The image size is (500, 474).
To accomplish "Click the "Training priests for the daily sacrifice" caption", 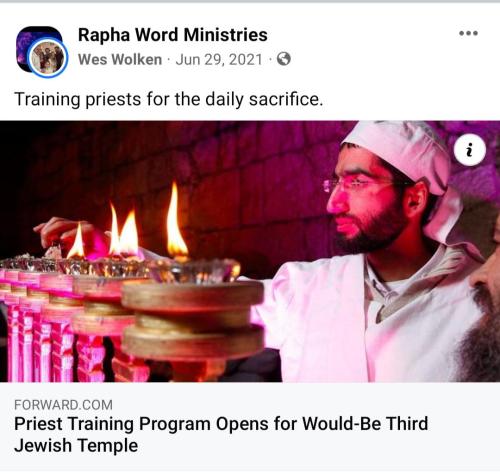I will 169,99.
